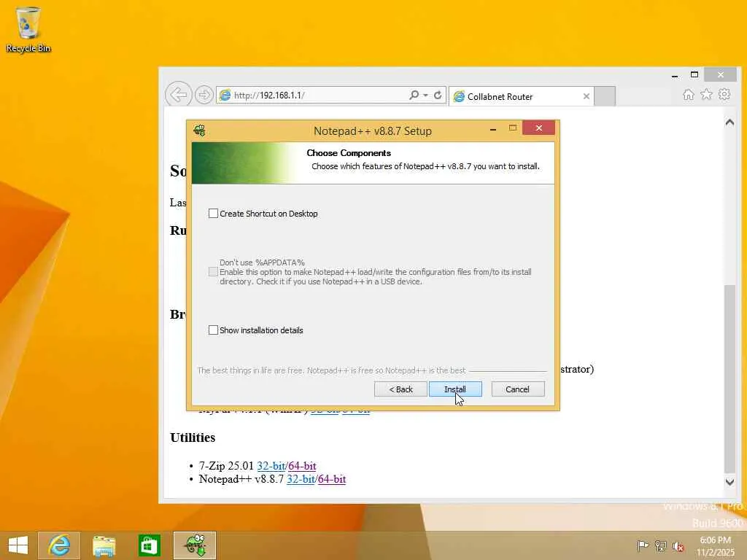Click the muted volume tray icon
747x560 pixels.
[x=678, y=546]
